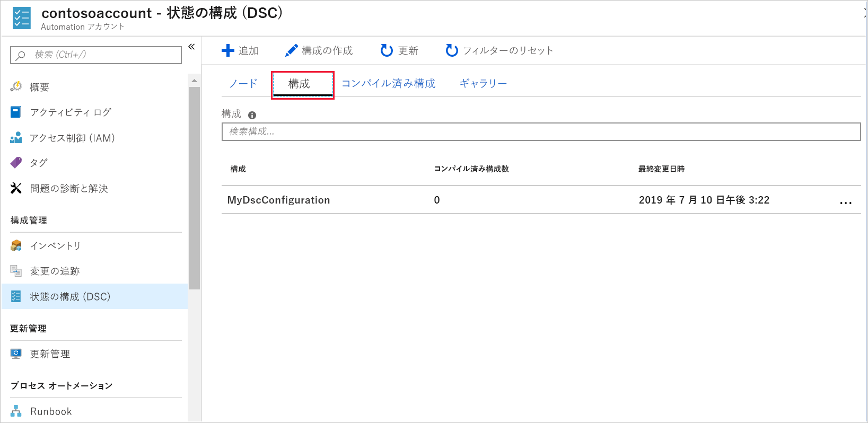Open タグ in the sidebar

[95, 163]
